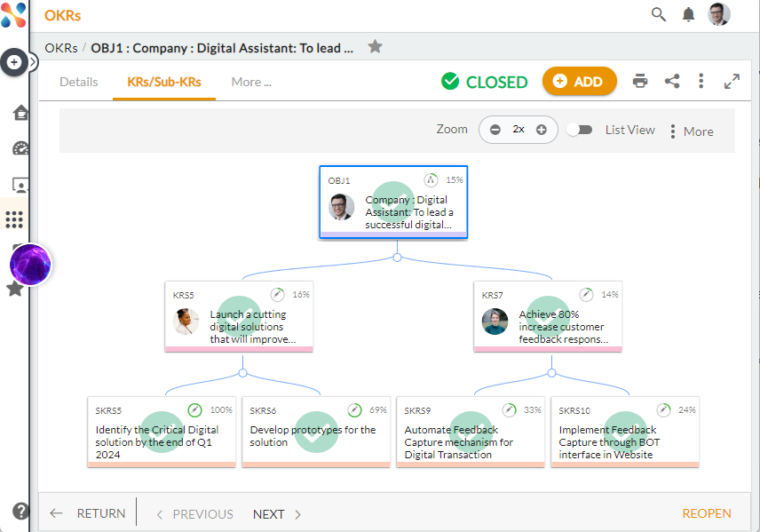Switch to the Details tab
760x532 pixels.
78,83
